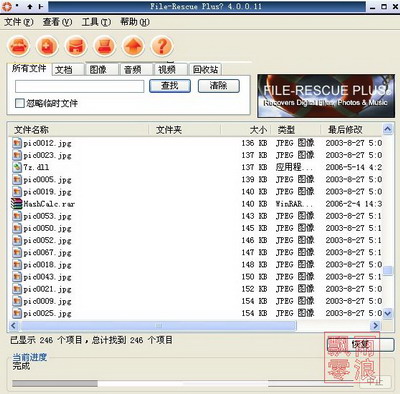Switch to the 文档 tab
400x394 pixels.
[68, 70]
